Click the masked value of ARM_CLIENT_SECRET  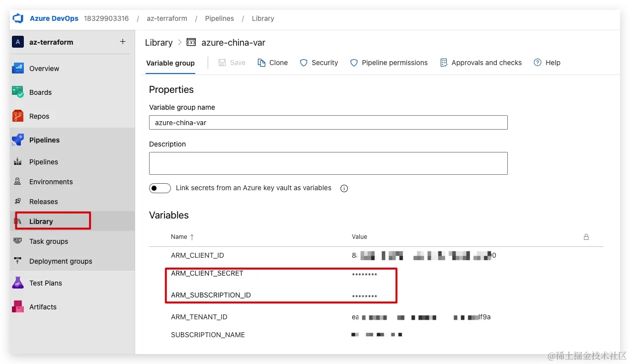pyautogui.click(x=364, y=275)
